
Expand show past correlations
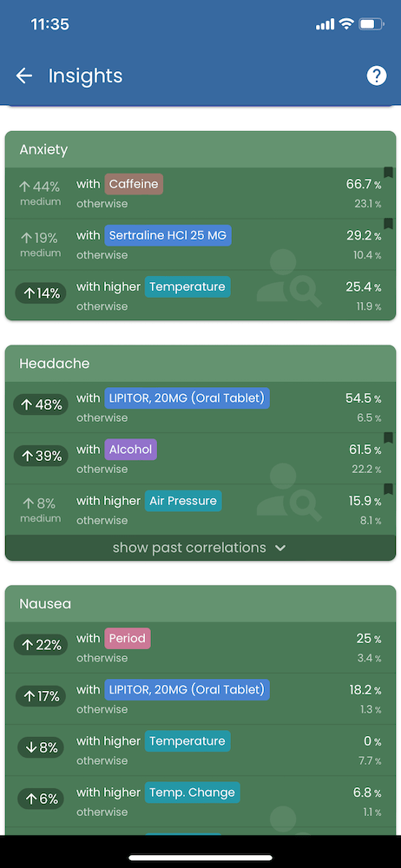click(200, 548)
